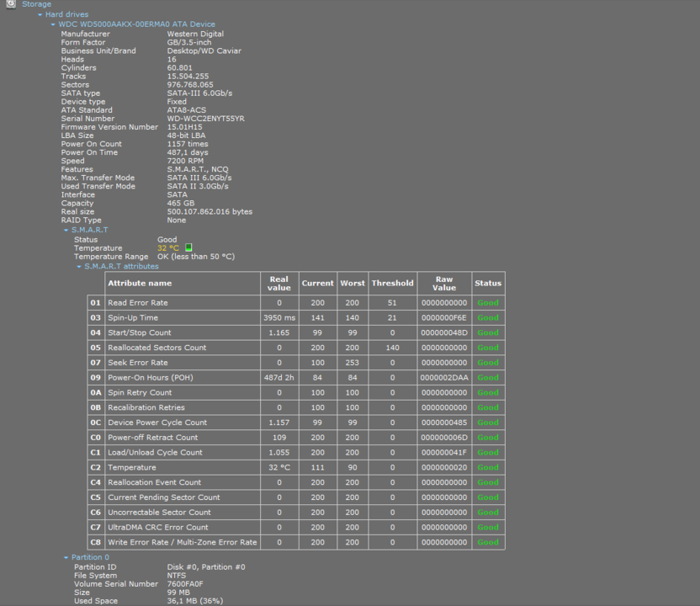Select Write Error Rate / Multi-Zone attribute

pyautogui.click(x=182, y=542)
